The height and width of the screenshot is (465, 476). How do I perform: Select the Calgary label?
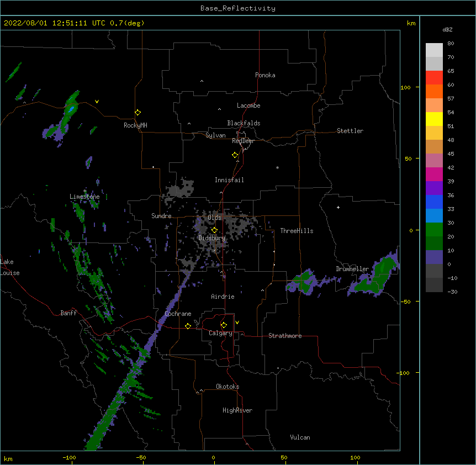click(x=221, y=333)
